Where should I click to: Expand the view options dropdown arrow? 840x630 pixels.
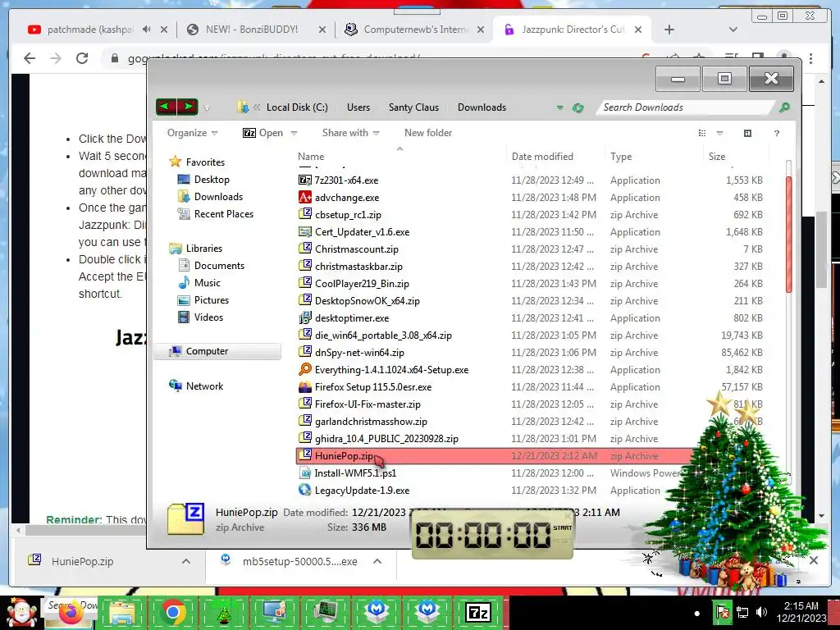(719, 134)
